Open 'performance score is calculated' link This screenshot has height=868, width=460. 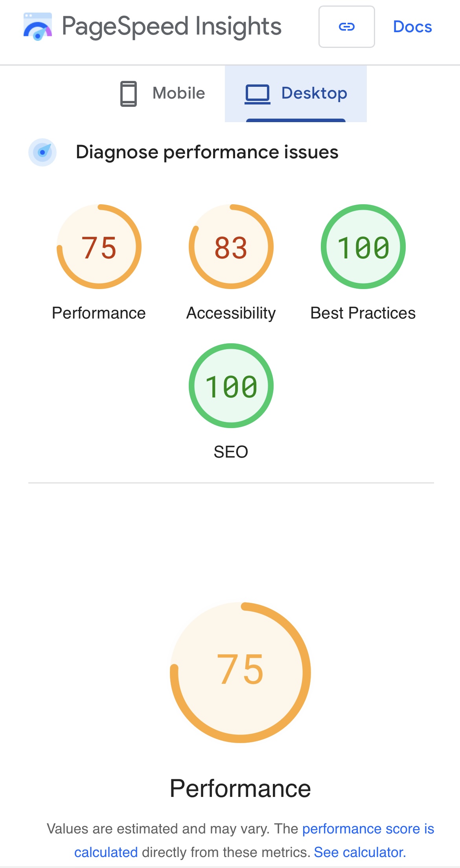(x=254, y=841)
